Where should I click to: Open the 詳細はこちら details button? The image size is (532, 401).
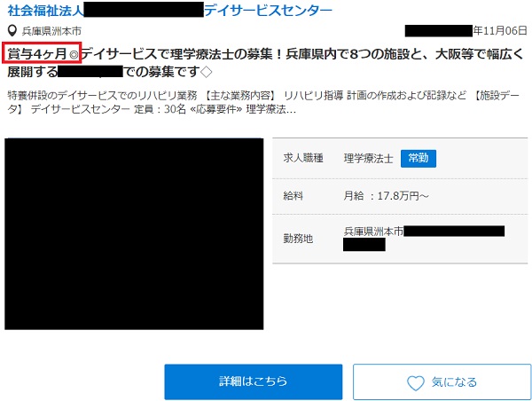(x=253, y=381)
